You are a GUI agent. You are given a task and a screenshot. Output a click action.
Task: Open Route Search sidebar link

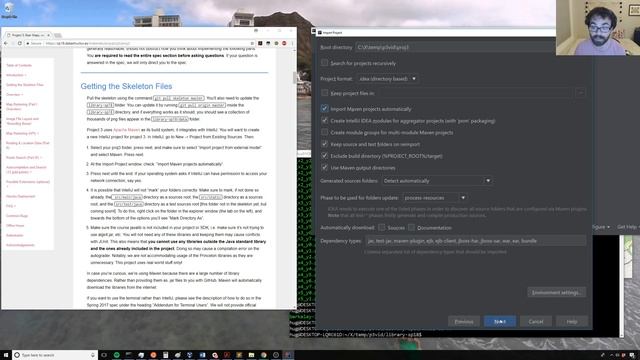pyautogui.click(x=24, y=158)
